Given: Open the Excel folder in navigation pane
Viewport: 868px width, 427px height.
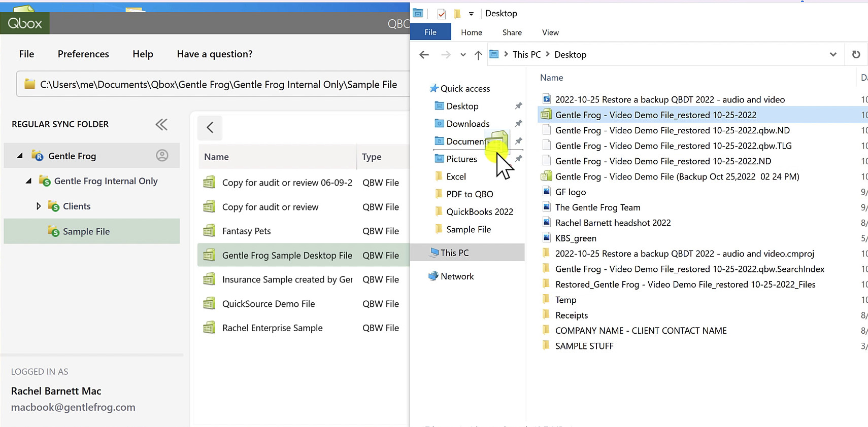Looking at the screenshot, I should coord(456,176).
